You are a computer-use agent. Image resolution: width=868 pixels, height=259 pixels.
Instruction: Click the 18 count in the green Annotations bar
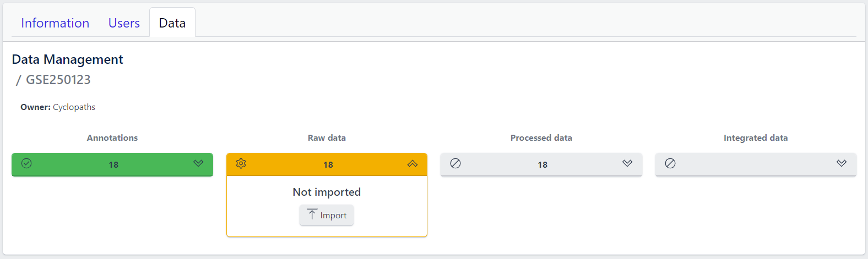(x=113, y=164)
